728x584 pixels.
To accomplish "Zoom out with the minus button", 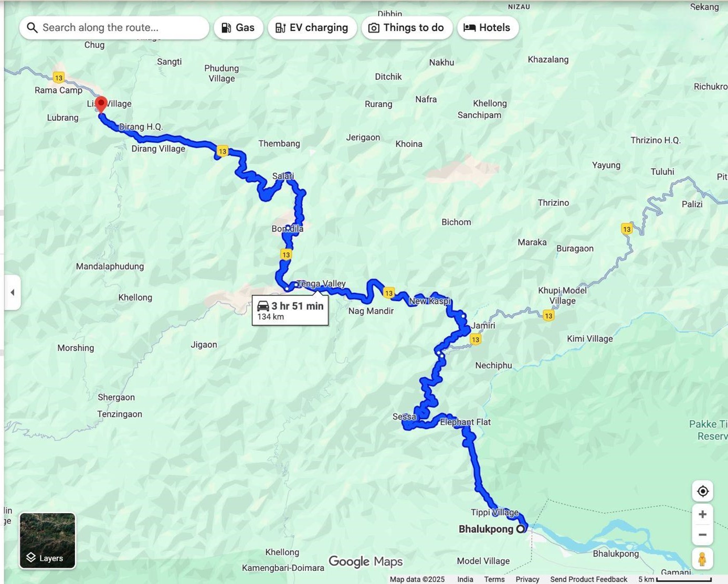I will (x=702, y=535).
